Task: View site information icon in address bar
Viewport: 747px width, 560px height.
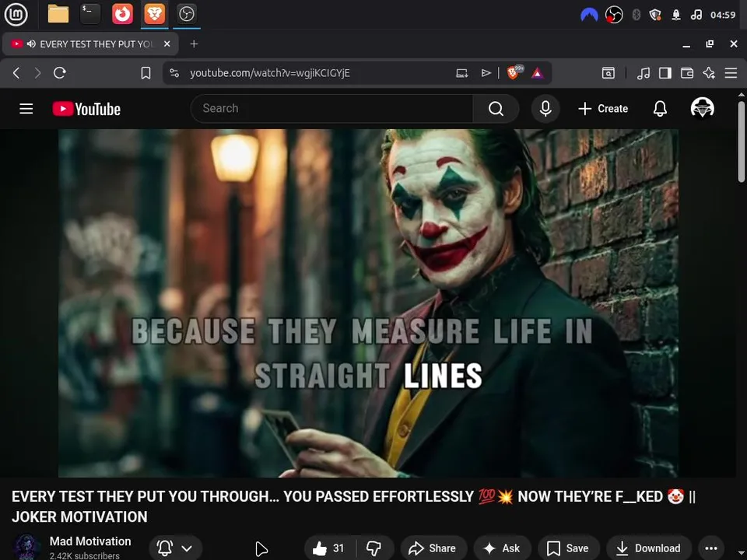Action: click(x=174, y=73)
